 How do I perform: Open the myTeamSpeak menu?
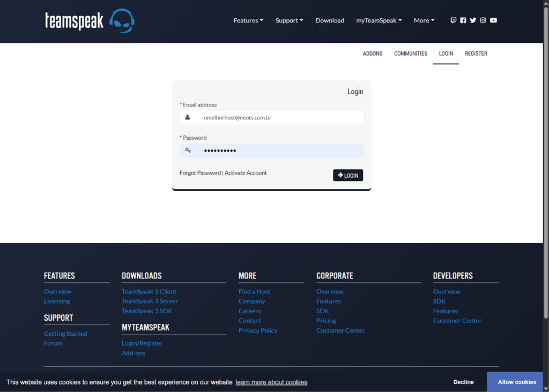379,20
